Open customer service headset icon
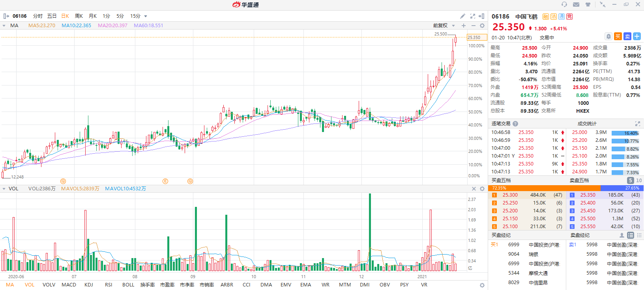The image size is (644, 290). pos(564,4)
